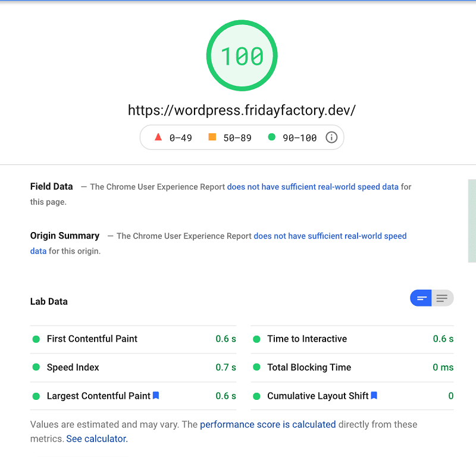The image size is (476, 457).
Task: Open the "performance score is calculated" link
Action: 268,425
